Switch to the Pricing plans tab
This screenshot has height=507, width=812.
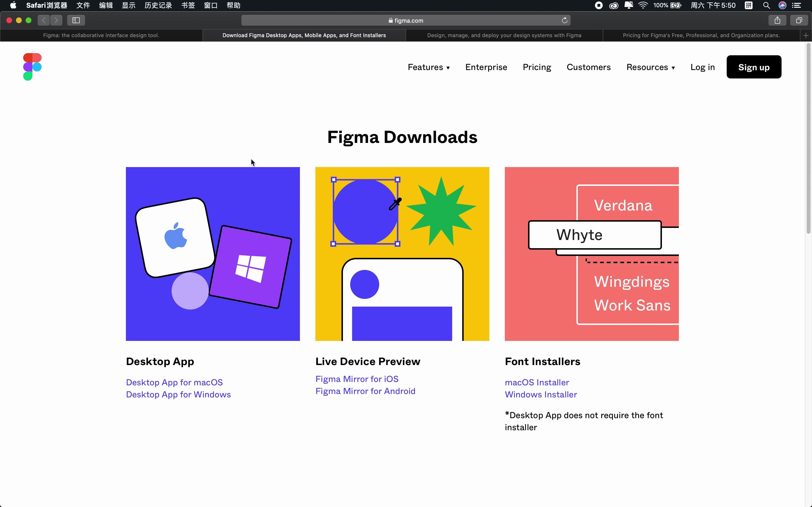tap(701, 35)
